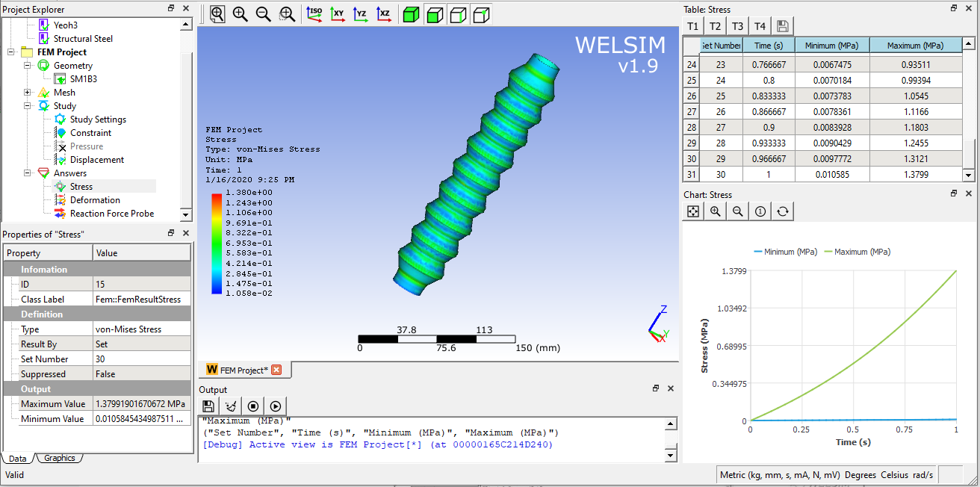Screen dimensions: 980x487
Task: Float the Chart: Stress panel
Action: click(x=954, y=193)
